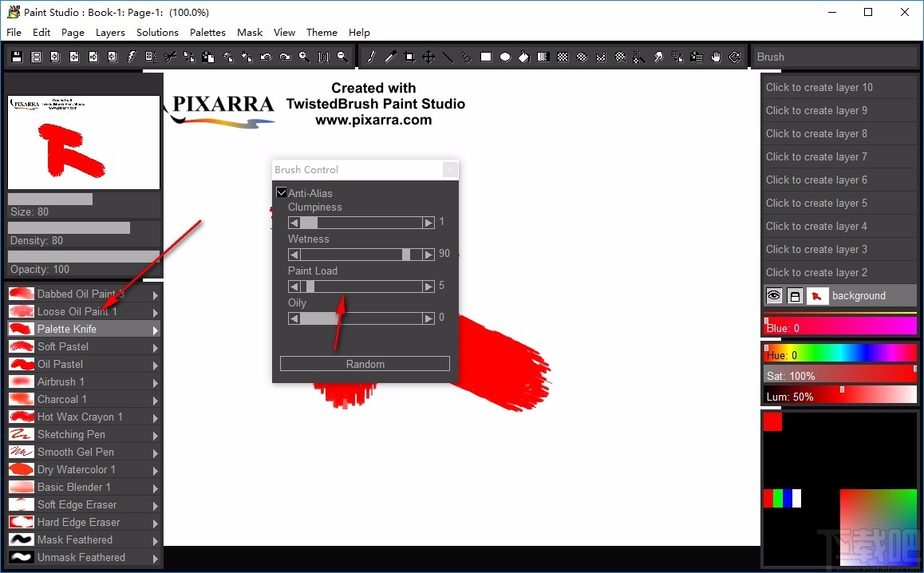
Task: Select the Paint brush tool
Action: click(x=369, y=57)
